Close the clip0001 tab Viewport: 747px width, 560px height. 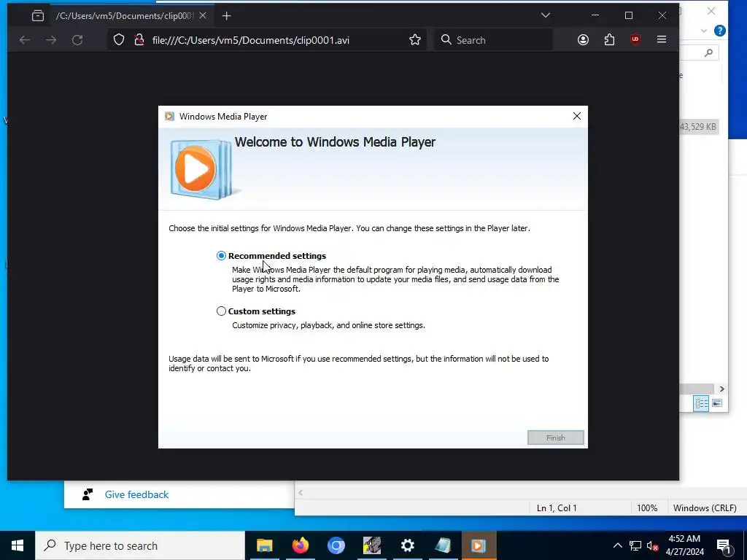point(203,16)
